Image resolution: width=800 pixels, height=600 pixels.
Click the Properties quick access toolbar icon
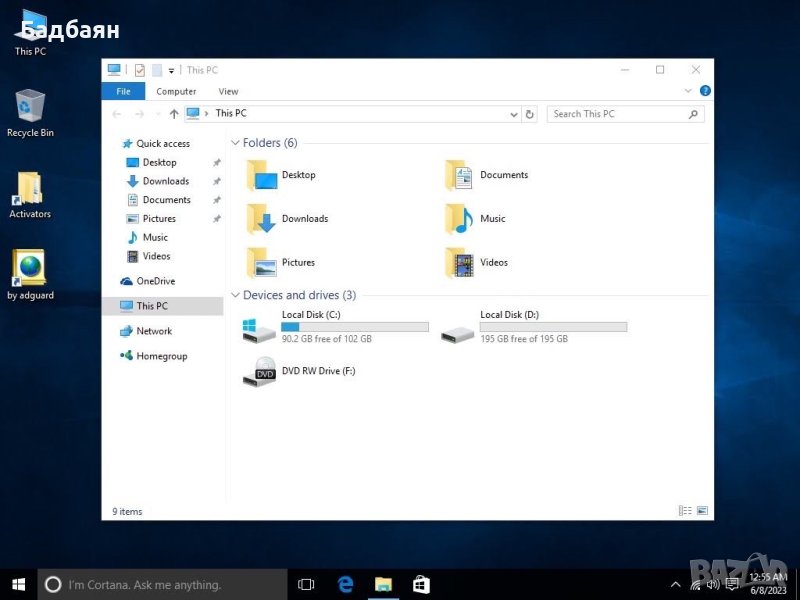(140, 70)
